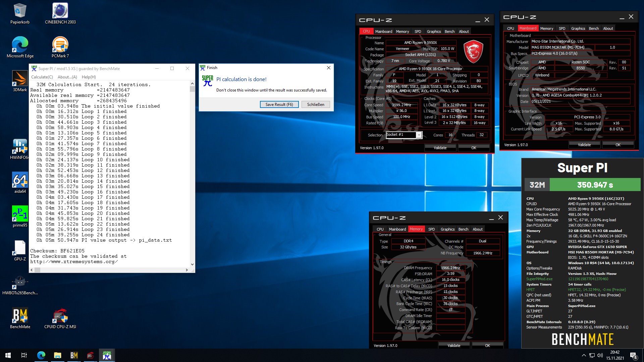Launch 3DMark desktop shortcut
Image resolution: width=644 pixels, height=362 pixels.
[20, 81]
